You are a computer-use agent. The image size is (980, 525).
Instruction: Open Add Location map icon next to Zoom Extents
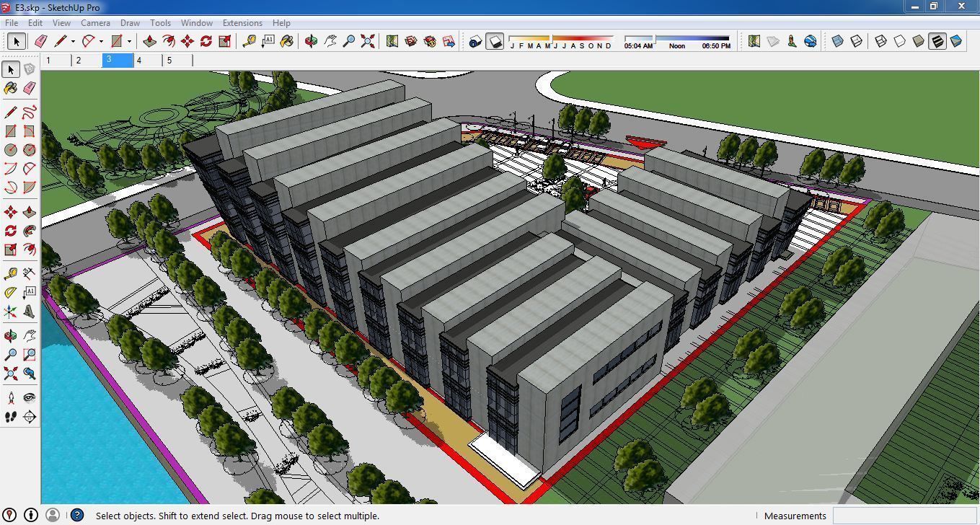coord(392,42)
